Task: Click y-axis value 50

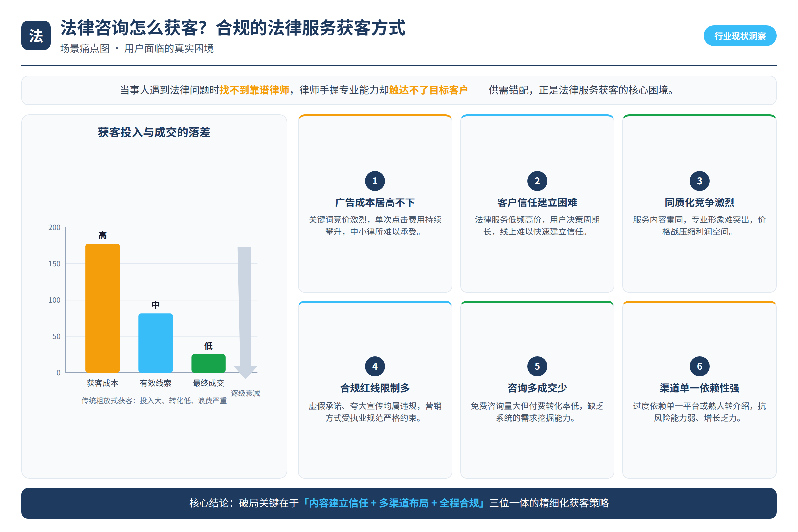Action: click(x=56, y=336)
